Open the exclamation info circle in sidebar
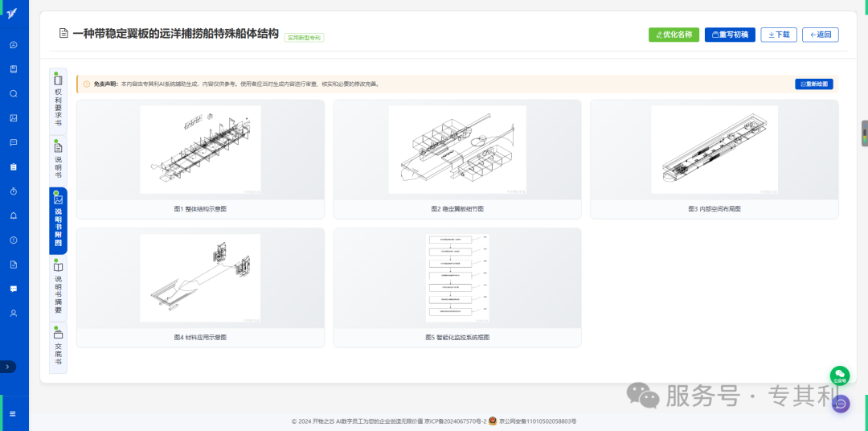868x431 pixels. click(x=14, y=240)
